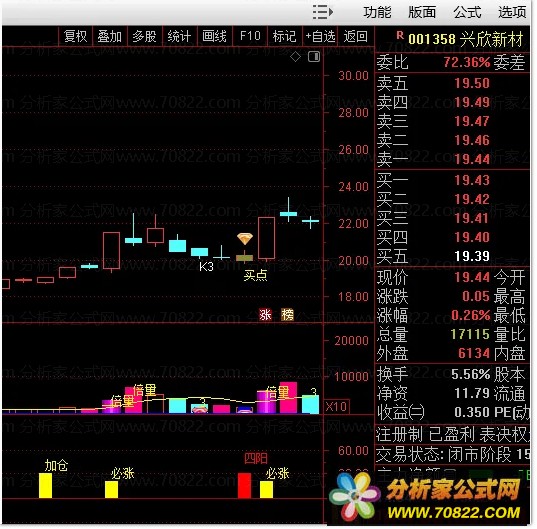This screenshot has height=529, width=537.
Task: Click the red 四阳 signal bar
Action: pos(245,486)
